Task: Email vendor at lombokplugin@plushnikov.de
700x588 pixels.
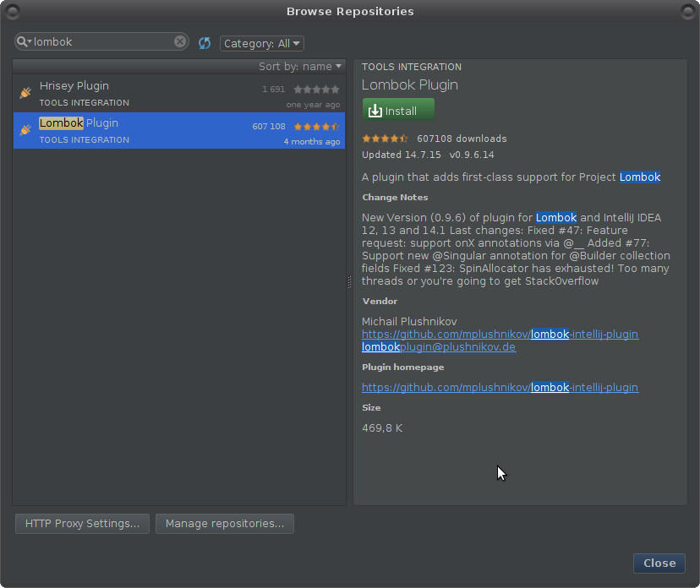Action: (x=438, y=346)
